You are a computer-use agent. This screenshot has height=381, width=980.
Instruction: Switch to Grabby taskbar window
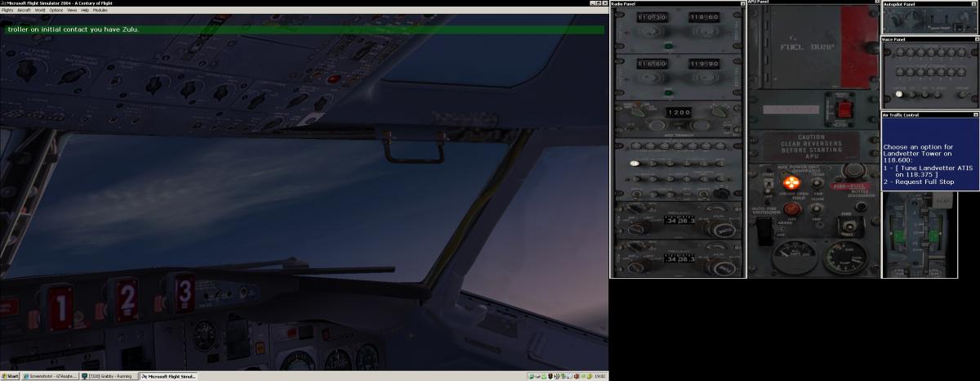(109, 376)
